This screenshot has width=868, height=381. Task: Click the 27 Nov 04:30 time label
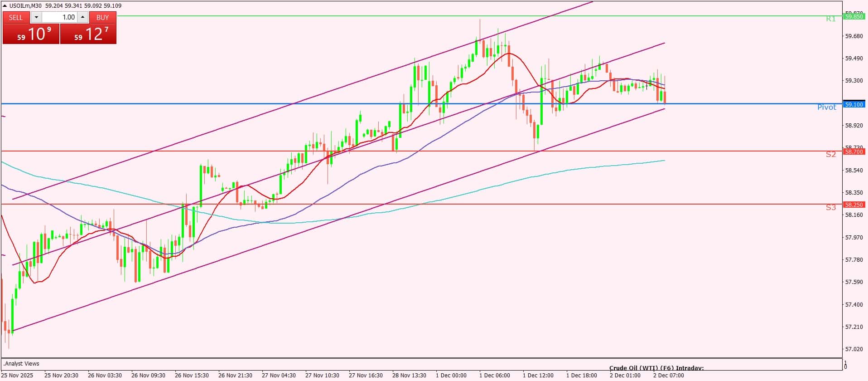click(x=279, y=376)
